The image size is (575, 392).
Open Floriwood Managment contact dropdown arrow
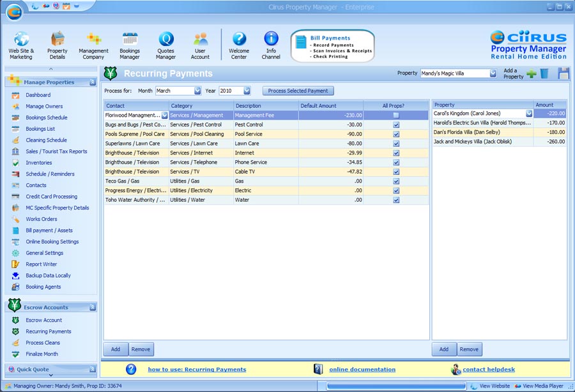tap(165, 116)
